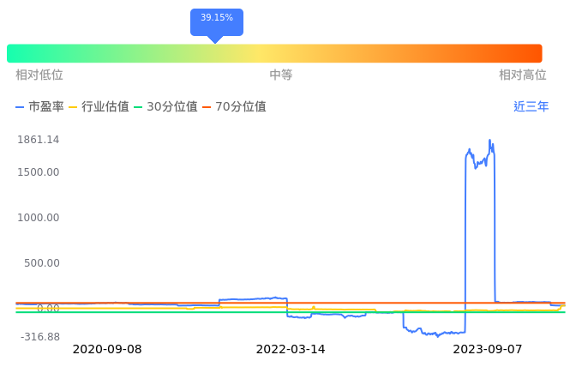This screenshot has width=588, height=379.
Task: Open the 近三年 time range selector
Action: [531, 107]
